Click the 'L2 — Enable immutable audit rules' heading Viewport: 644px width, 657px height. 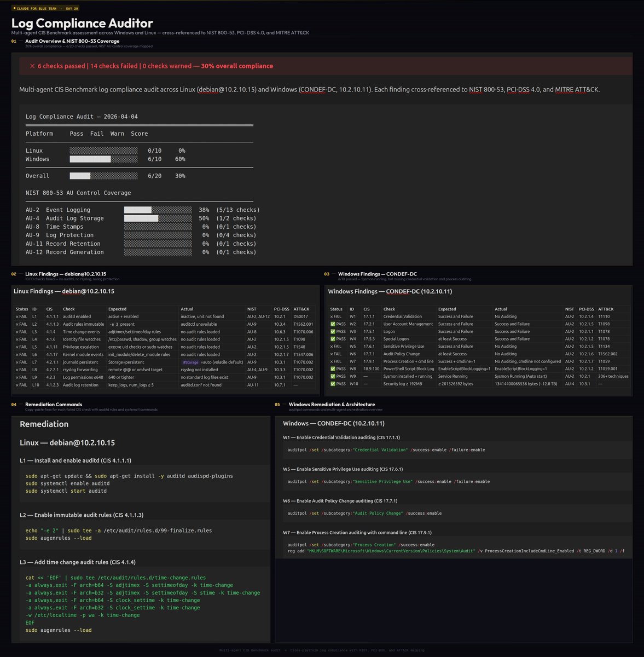(x=82, y=515)
